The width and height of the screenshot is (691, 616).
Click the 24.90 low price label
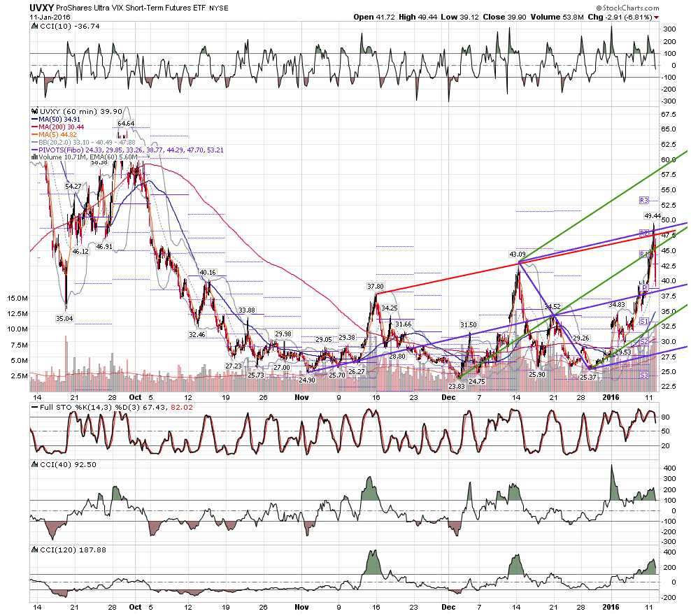point(307,380)
